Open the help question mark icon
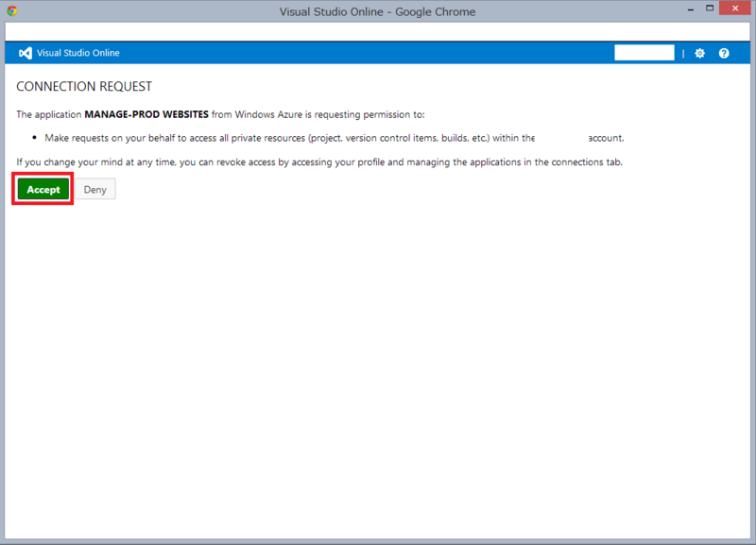The height and width of the screenshot is (545, 756). (724, 54)
